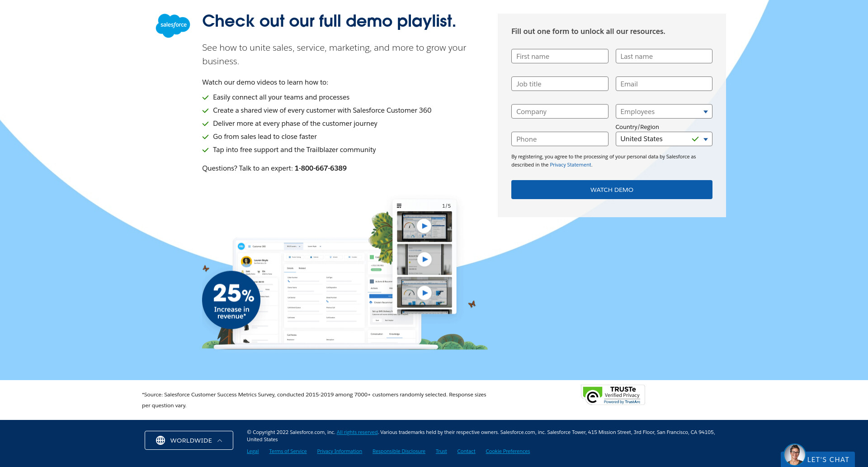868x467 pixels.
Task: Open the Terms of Service link
Action: tap(288, 451)
